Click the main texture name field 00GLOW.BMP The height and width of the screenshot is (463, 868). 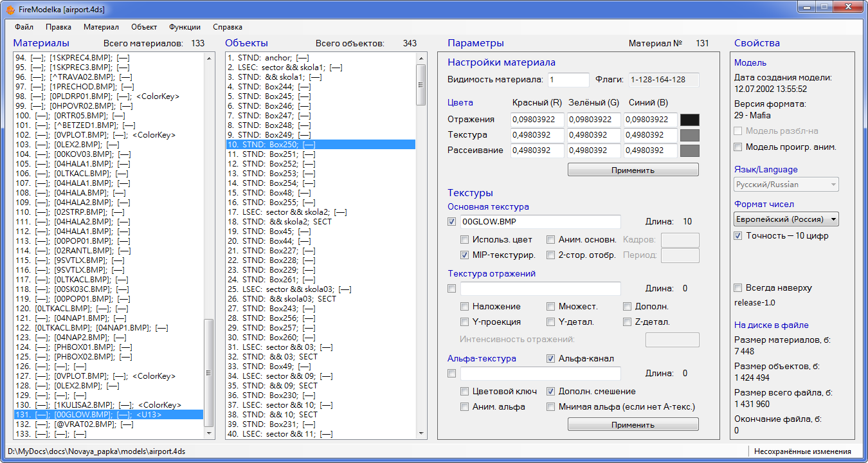click(x=540, y=222)
